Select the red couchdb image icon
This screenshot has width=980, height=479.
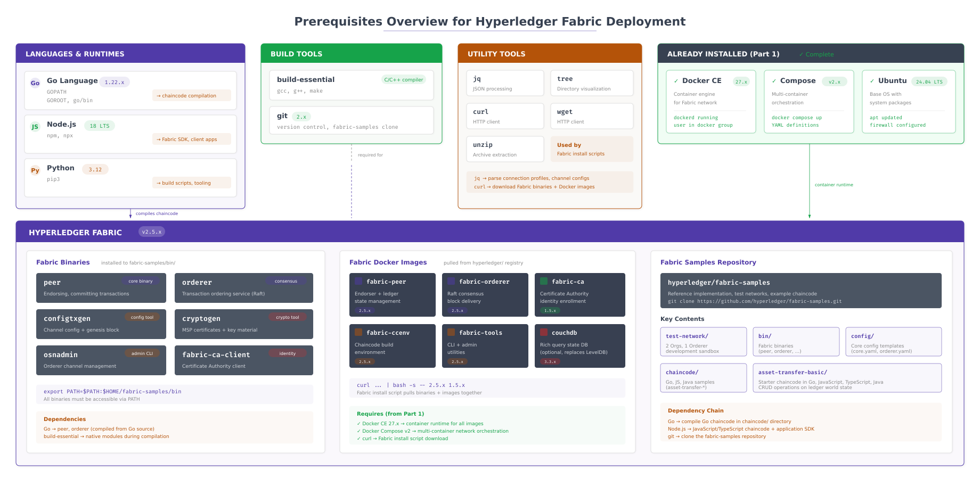(543, 332)
